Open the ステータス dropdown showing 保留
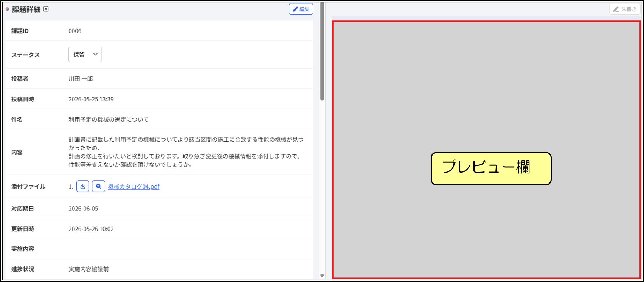Image resolution: width=644 pixels, height=282 pixels. (85, 55)
